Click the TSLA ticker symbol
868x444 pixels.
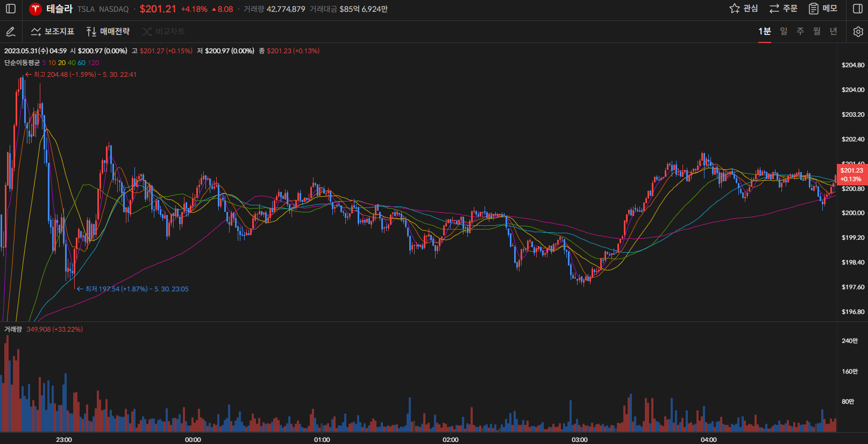point(86,9)
